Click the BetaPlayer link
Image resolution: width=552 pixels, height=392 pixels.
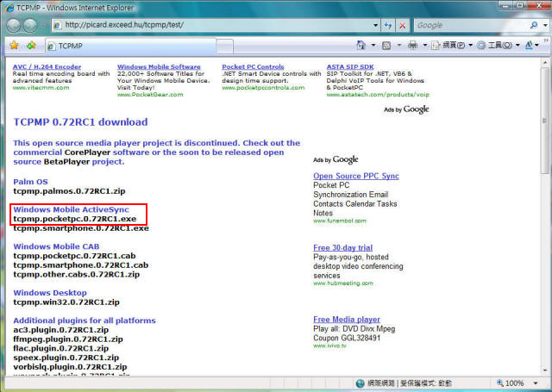66,162
